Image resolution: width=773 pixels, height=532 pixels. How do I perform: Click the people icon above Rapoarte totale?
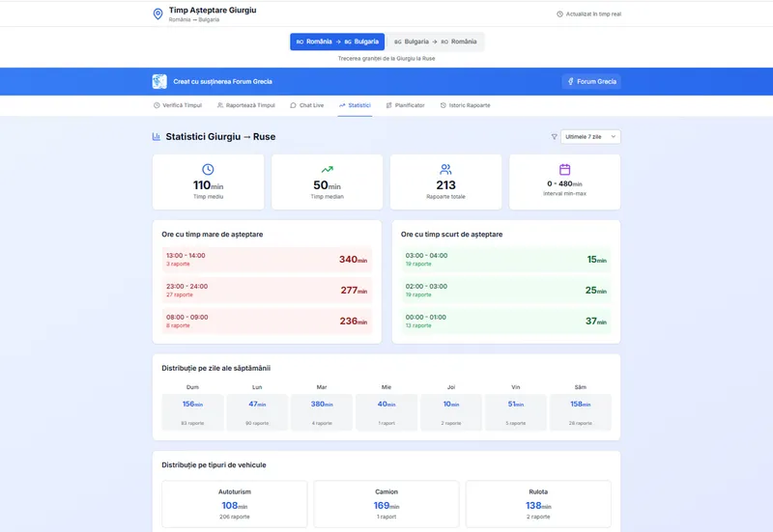445,169
